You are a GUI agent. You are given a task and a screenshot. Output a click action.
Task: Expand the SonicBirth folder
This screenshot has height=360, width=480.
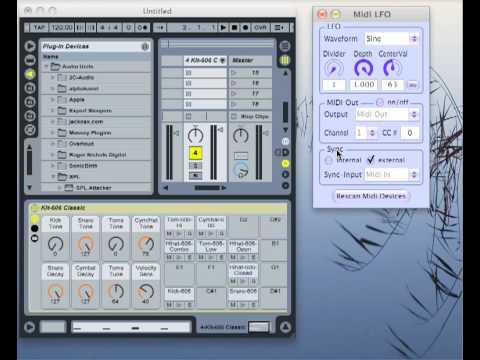(52, 166)
